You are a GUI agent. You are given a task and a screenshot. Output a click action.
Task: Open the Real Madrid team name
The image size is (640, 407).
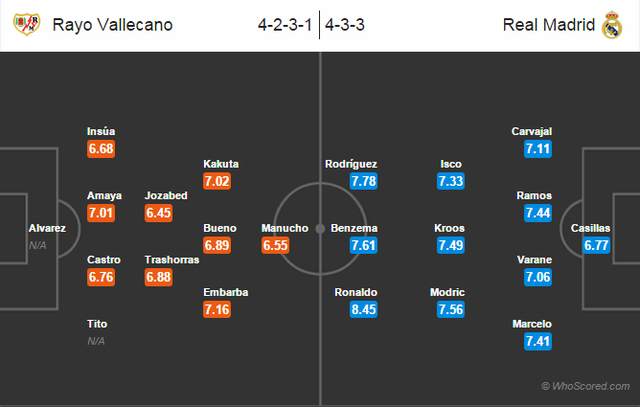click(549, 25)
